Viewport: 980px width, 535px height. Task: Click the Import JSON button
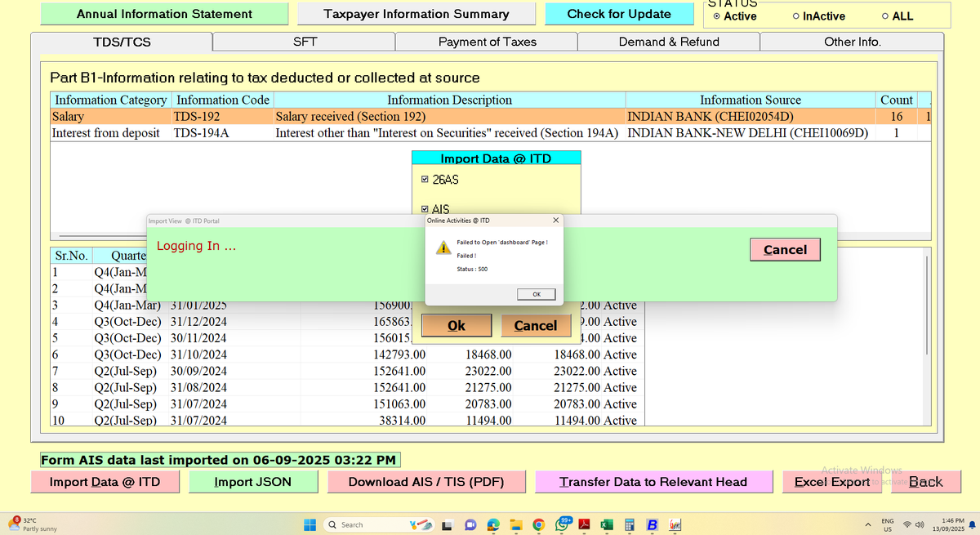click(x=252, y=482)
